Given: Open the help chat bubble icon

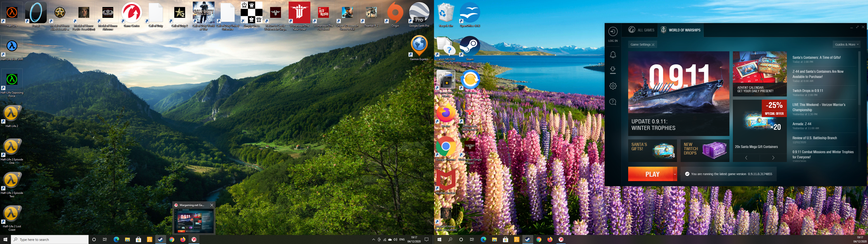Looking at the screenshot, I should [613, 102].
